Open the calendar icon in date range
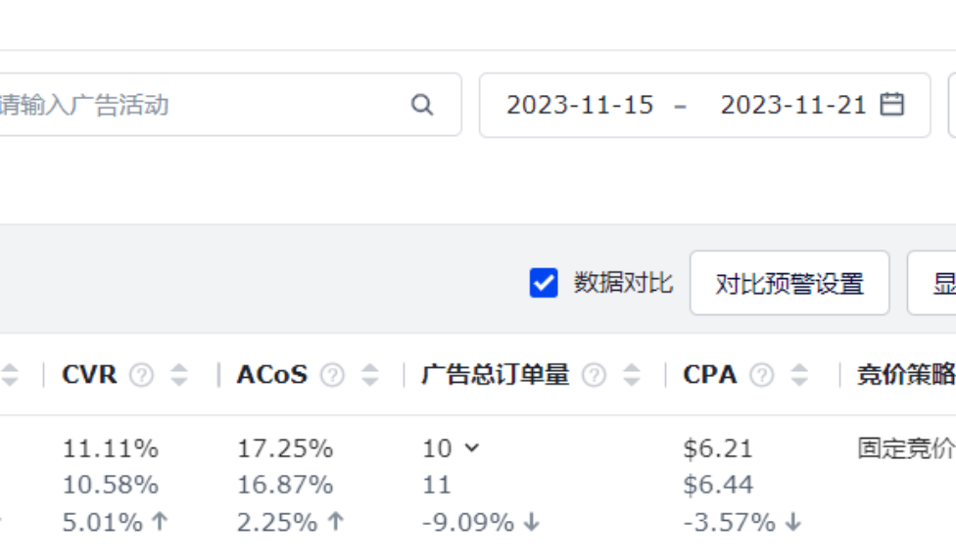 891,105
